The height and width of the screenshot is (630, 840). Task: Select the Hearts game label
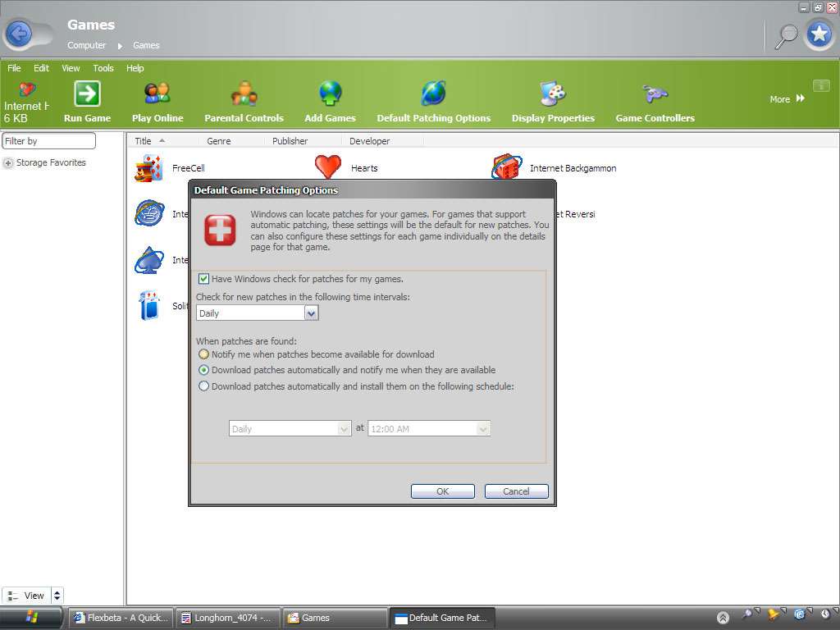click(364, 168)
